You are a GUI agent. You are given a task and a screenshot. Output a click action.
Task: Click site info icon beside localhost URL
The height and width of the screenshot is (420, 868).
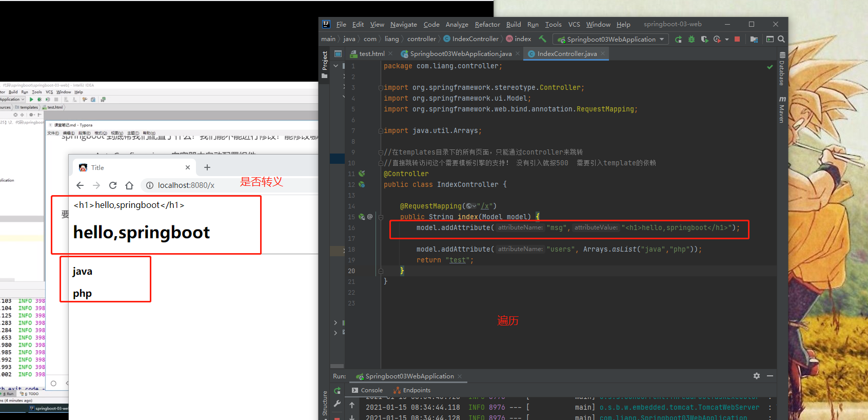click(x=150, y=185)
